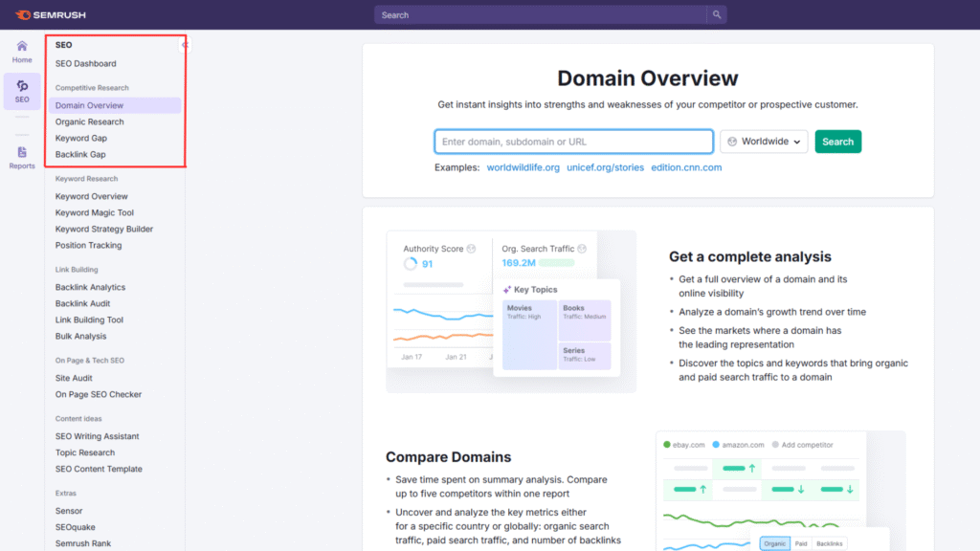Open the edition.cnn.com example link
Viewport: 980px width, 551px height.
coord(686,167)
